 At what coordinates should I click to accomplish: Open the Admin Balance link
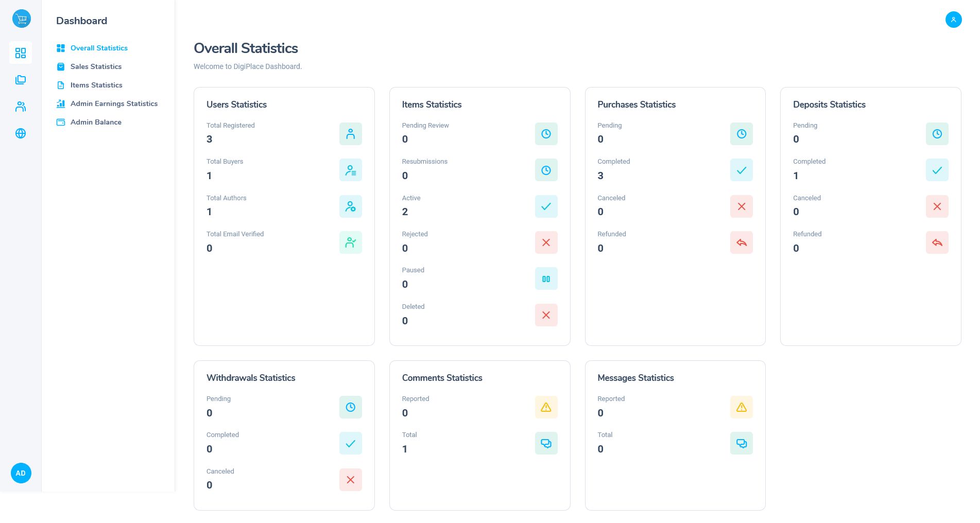96,122
